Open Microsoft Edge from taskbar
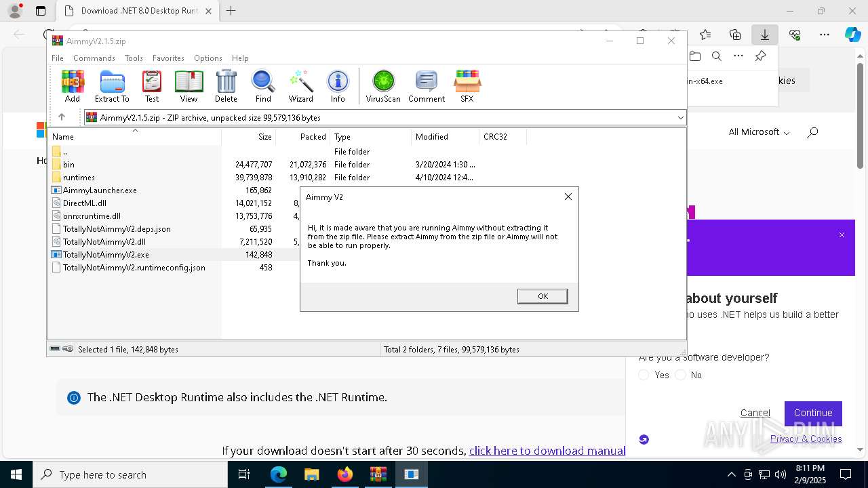 pyautogui.click(x=279, y=474)
